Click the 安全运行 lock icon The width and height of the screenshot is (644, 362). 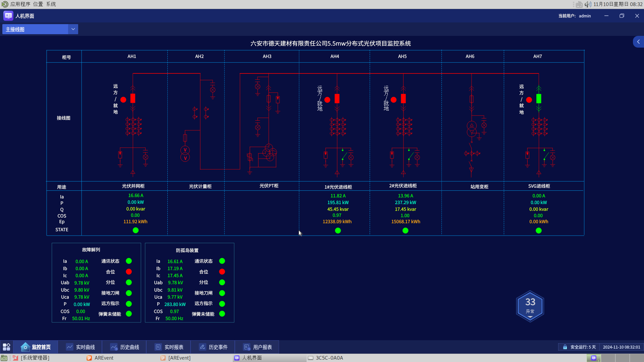(x=565, y=347)
